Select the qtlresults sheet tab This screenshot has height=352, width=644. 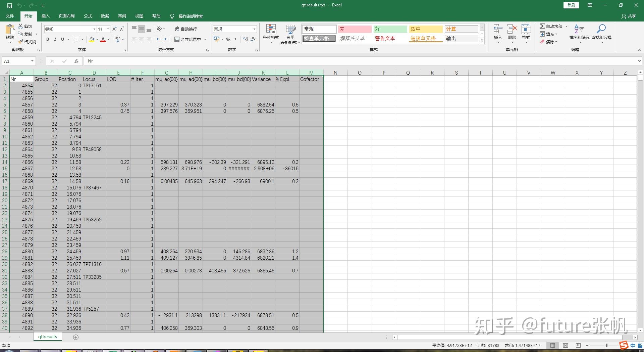pos(48,337)
